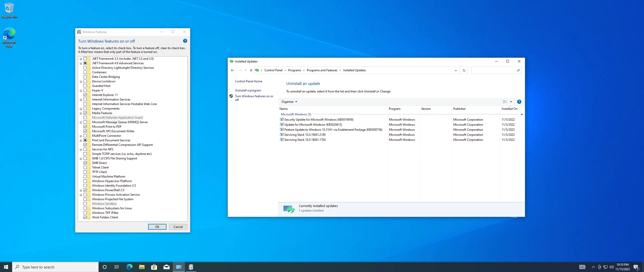Expand Internet Information Services node

click(x=81, y=100)
